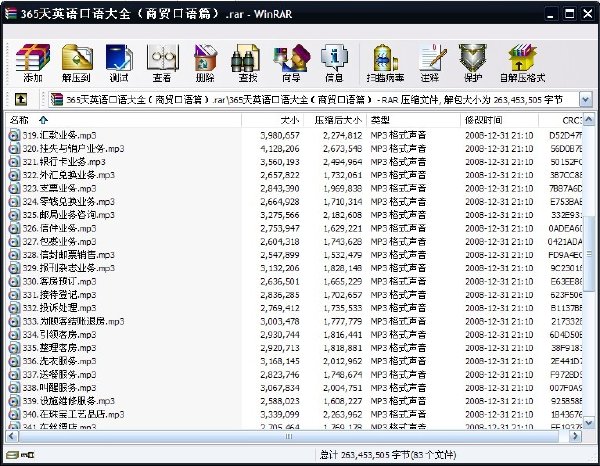Click the horizontal scrollbar left arrow
600x466 pixels.
click(x=12, y=436)
